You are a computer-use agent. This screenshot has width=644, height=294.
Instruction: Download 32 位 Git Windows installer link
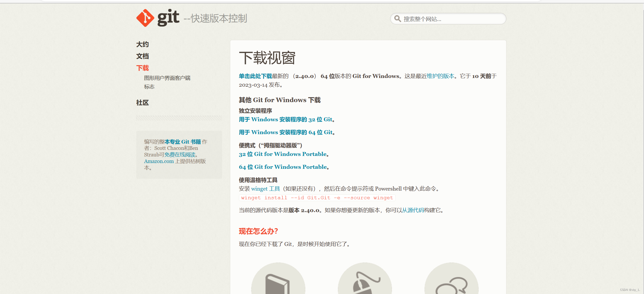click(286, 119)
